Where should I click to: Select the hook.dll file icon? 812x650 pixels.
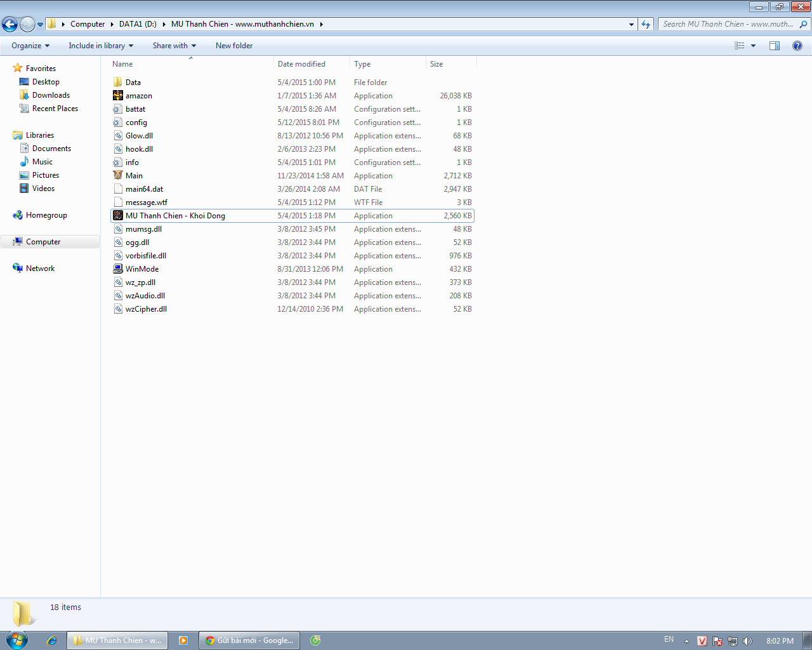[118, 149]
